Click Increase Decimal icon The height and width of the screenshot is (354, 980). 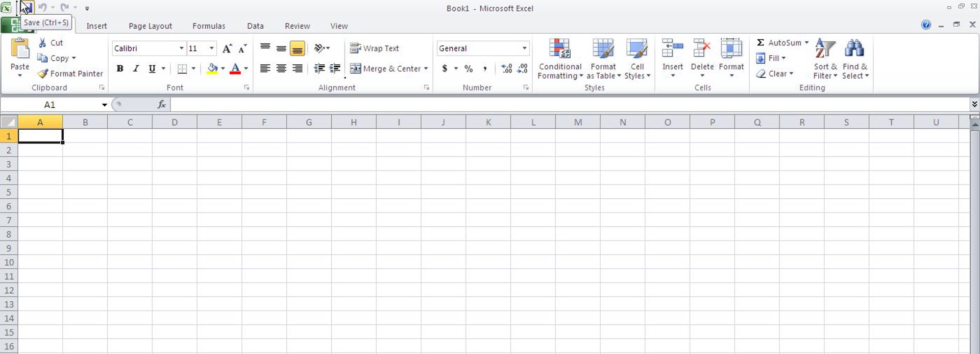(x=506, y=68)
